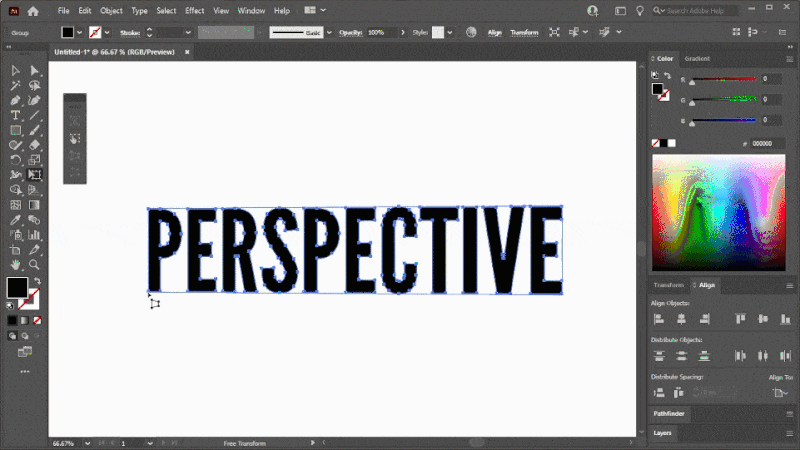Screen dimensions: 800x450
Task: Open the stroke color dropdown in control bar
Action: (107, 33)
